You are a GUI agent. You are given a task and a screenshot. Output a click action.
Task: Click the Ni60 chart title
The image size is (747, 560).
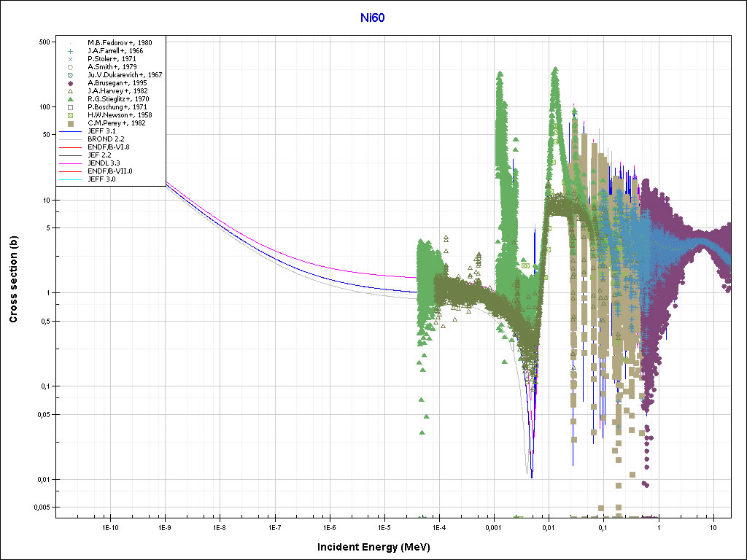(x=372, y=17)
